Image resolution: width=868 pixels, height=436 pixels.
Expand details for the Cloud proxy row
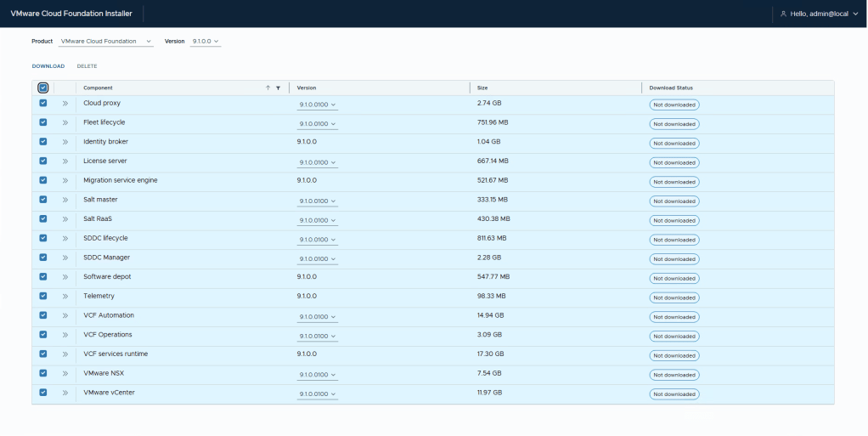click(x=65, y=104)
